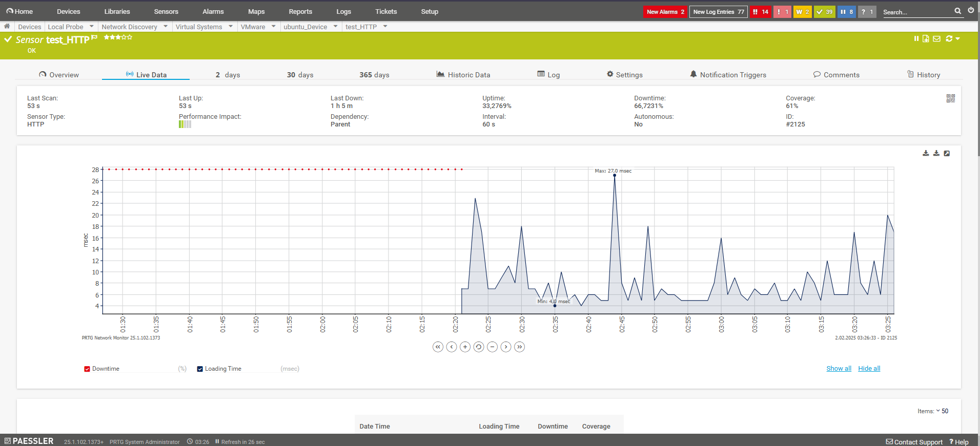
Task: Show the 8 paused sensors badge
Action: (847, 12)
